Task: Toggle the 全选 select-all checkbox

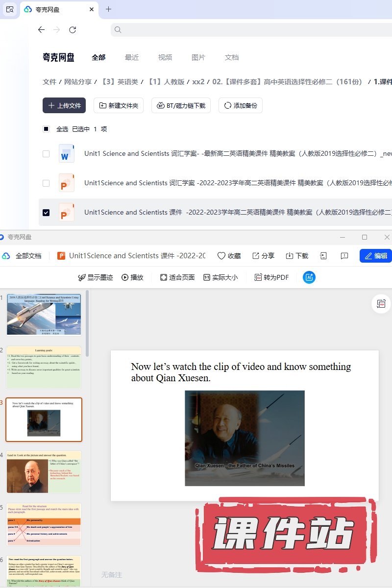Action: [46, 129]
